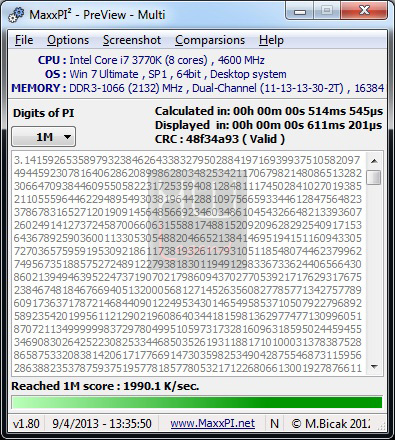Close the MaxxPI window
This screenshot has height=440, width=395.
coord(364,11)
